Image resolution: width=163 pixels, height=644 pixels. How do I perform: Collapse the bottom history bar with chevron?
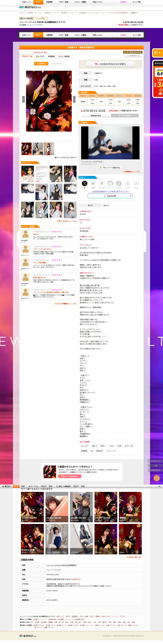click(x=159, y=486)
